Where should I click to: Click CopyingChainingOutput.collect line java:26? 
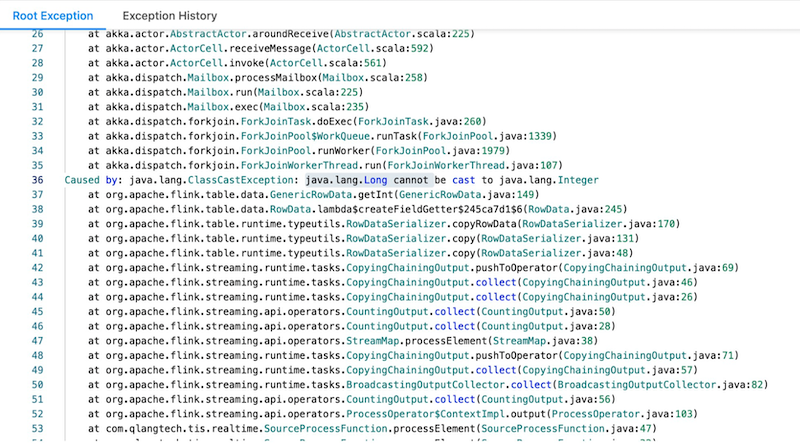392,297
